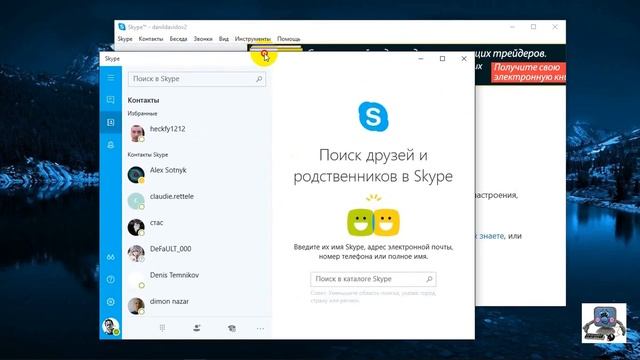
Task: Select contact Alex Sotnyk
Action: click(197, 175)
